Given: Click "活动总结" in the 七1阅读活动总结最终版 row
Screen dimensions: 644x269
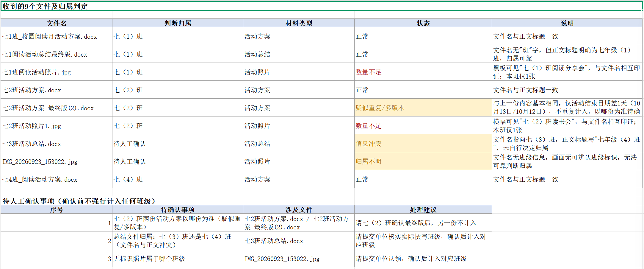Looking at the screenshot, I should coord(299,54).
